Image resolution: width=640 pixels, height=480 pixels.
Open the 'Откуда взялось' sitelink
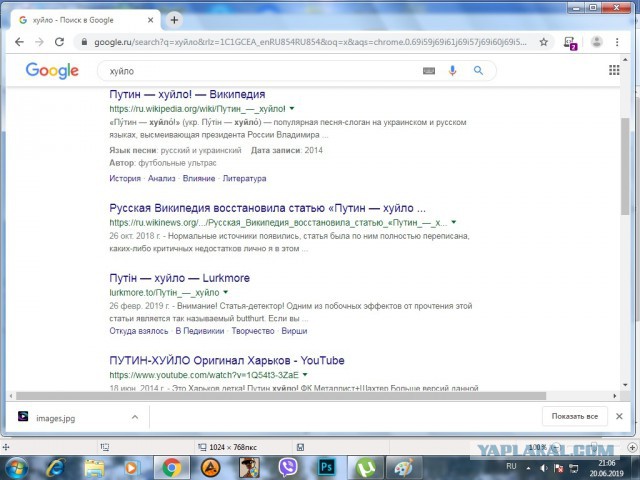[139, 331]
